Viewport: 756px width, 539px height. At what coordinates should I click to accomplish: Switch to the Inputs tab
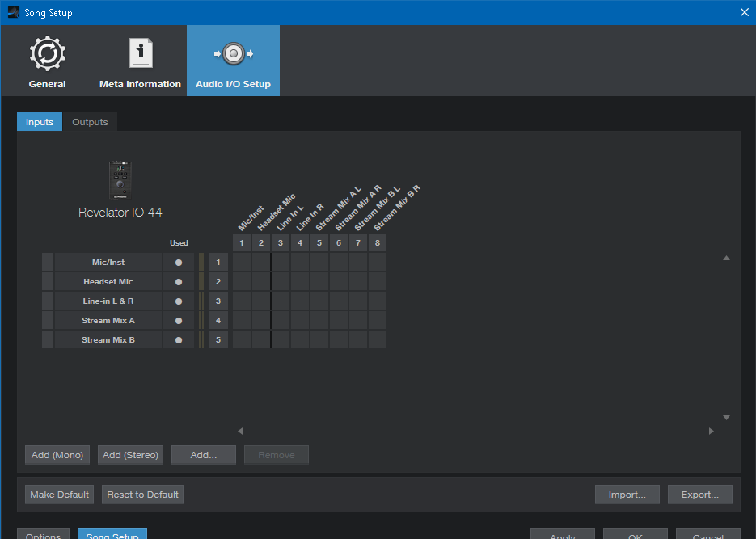[x=40, y=122]
